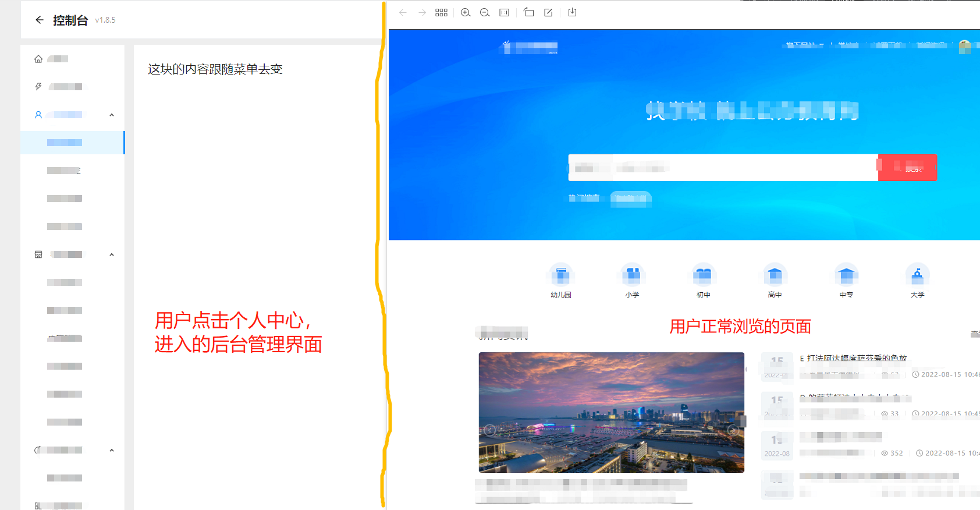980x510 pixels.
Task: Select the highlighted active sidebar submenu item
Action: (72, 143)
